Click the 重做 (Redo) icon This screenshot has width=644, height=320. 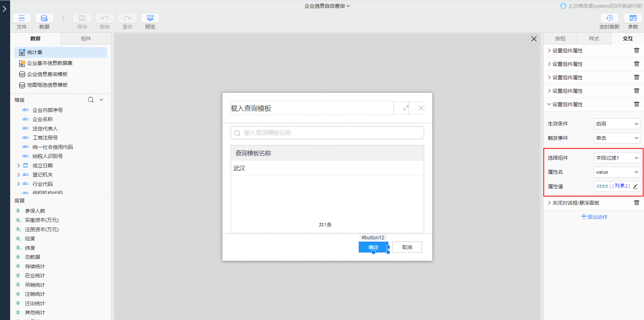click(127, 18)
